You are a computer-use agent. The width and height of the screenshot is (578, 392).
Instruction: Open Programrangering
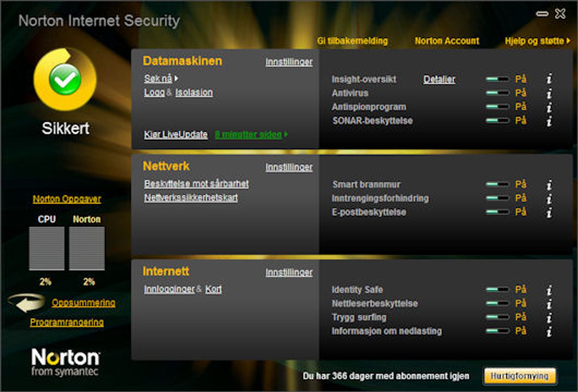point(67,322)
